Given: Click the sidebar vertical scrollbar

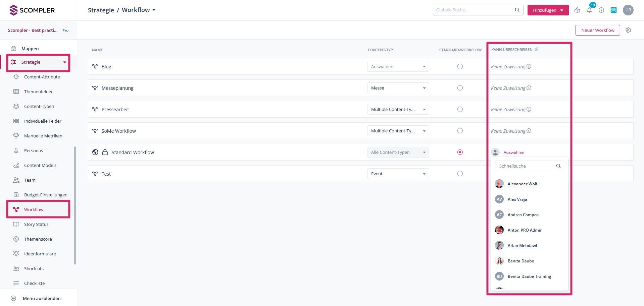Looking at the screenshot, I should click(75, 204).
